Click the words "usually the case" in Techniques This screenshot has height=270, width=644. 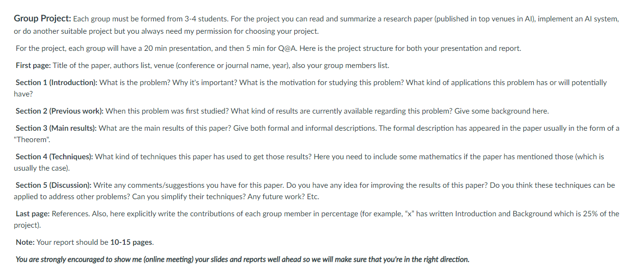40,168
